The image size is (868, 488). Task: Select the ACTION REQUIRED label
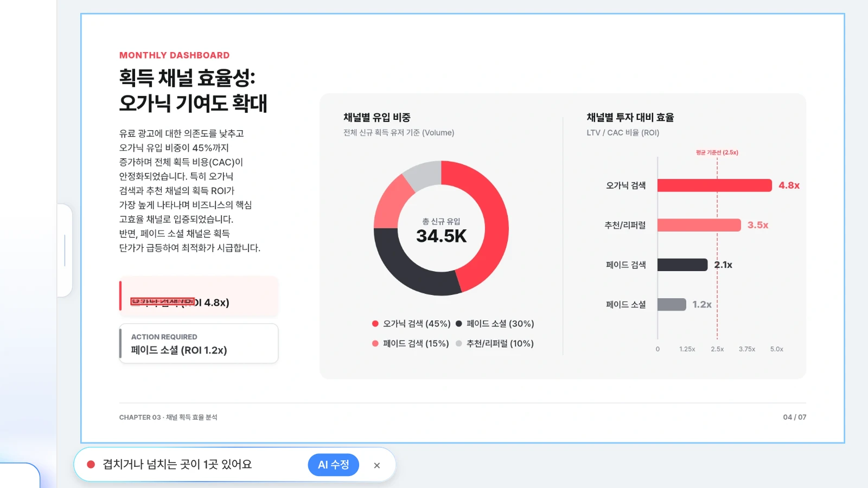point(164,337)
